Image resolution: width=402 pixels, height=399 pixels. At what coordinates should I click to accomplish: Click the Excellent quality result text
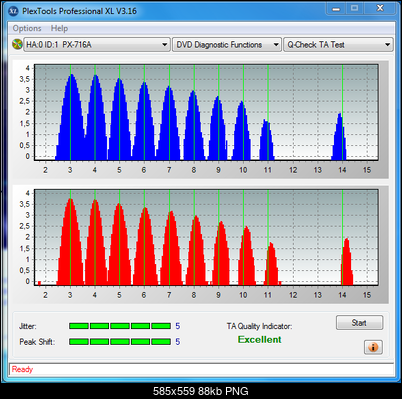point(260,340)
